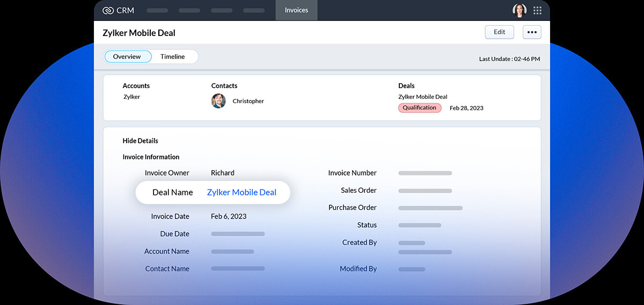Click the Contact Name field label

click(x=167, y=268)
